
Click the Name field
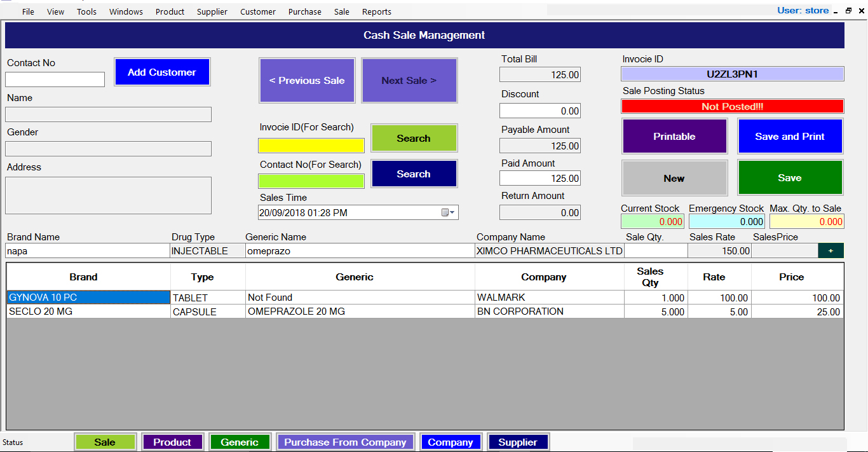pos(108,114)
